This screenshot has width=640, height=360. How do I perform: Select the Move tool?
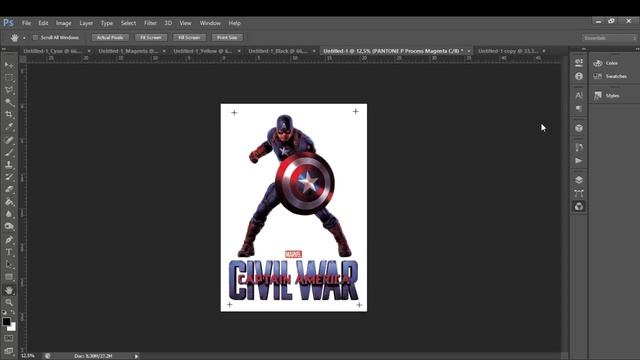(x=9, y=65)
